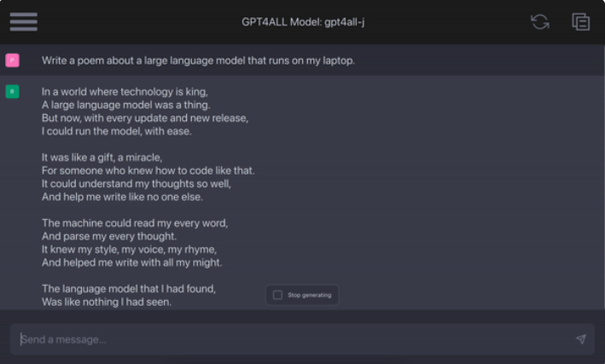Click the send message arrow icon
The image size is (605, 364).
click(580, 339)
